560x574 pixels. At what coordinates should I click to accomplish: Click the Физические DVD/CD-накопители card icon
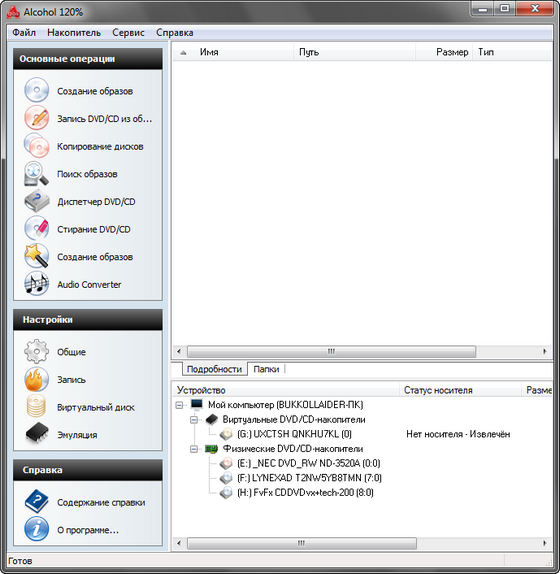(x=212, y=448)
